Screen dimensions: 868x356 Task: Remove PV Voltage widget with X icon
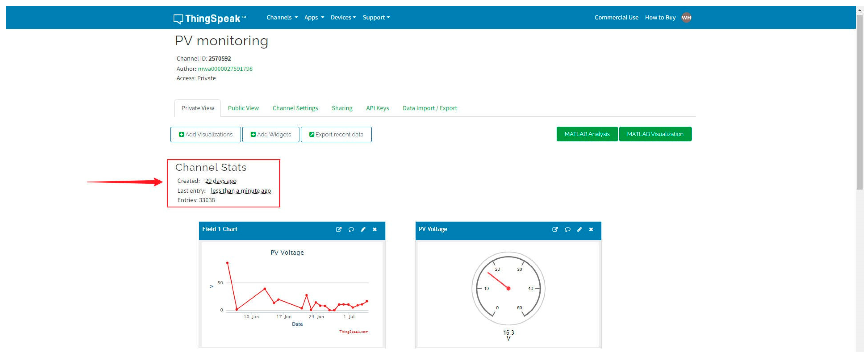pos(591,229)
